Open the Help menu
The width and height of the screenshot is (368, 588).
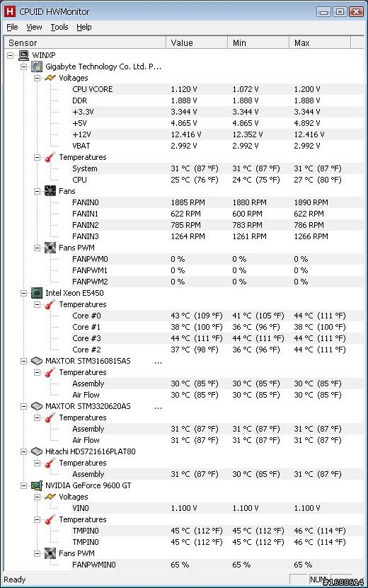coord(84,27)
